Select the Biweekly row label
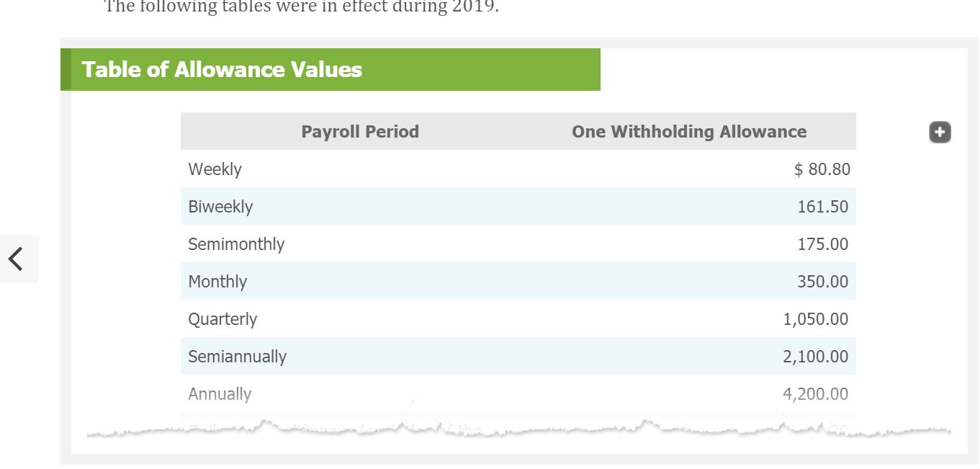The image size is (980, 469). click(x=220, y=207)
